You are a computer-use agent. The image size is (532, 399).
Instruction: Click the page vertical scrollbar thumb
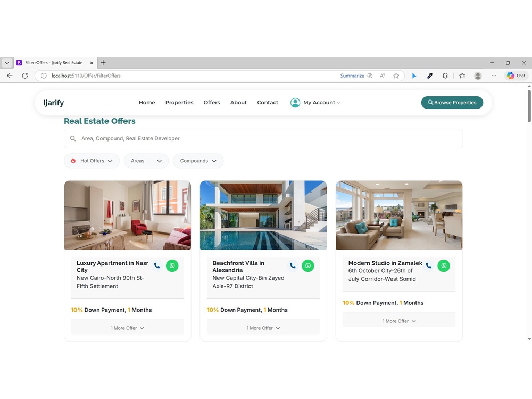[529, 106]
